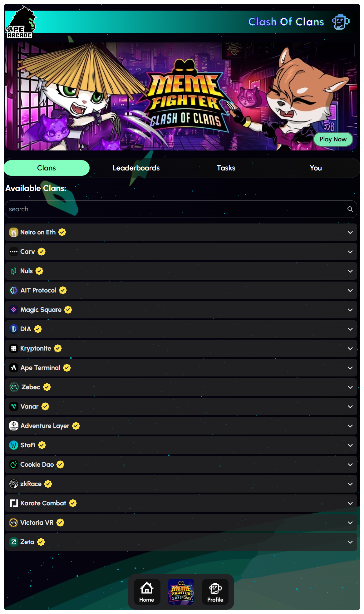364x614 pixels.
Task: Expand the Carv clan row
Action: click(181, 252)
